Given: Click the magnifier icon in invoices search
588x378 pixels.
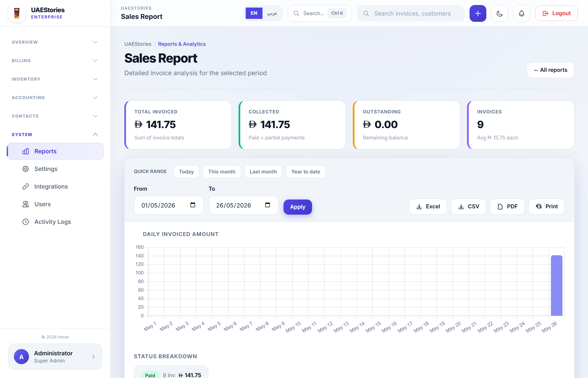Looking at the screenshot, I should (x=366, y=13).
